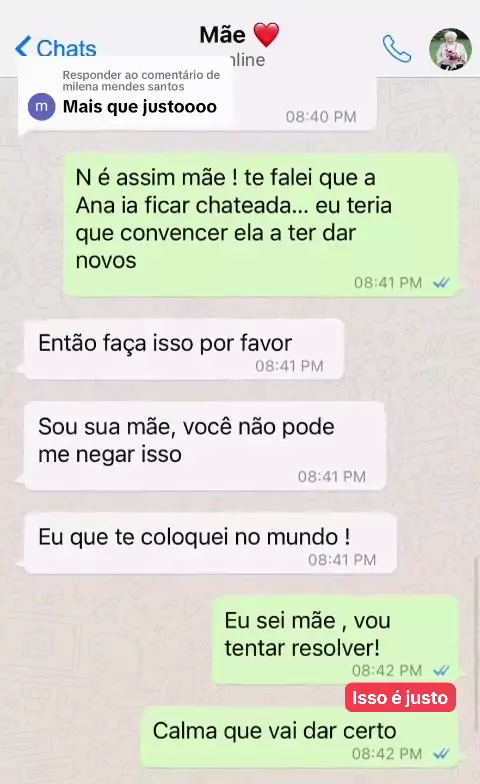Tap green bubble 'Eu sei mãe, vou tentar resolver!'
480x784 pixels.
pos(336,640)
